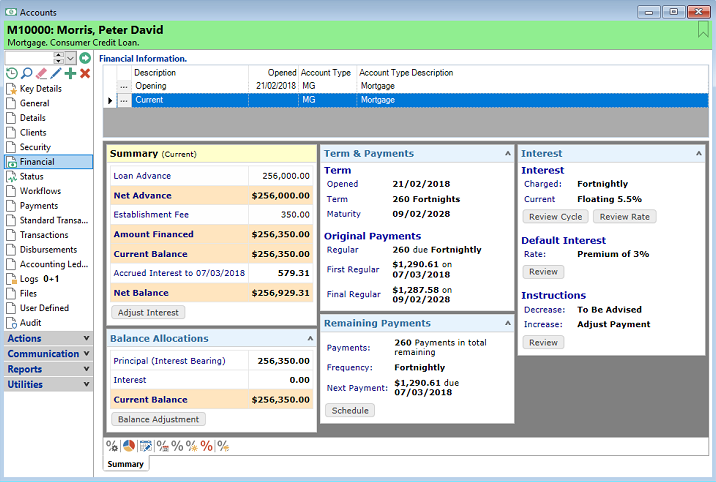Screen dimensions: 716x482
Task: Click the Opened column header
Action: (x=274, y=73)
